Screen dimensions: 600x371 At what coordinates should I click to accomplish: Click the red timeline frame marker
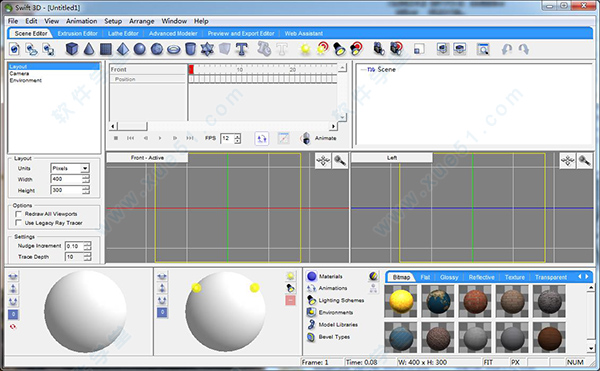tap(191, 69)
